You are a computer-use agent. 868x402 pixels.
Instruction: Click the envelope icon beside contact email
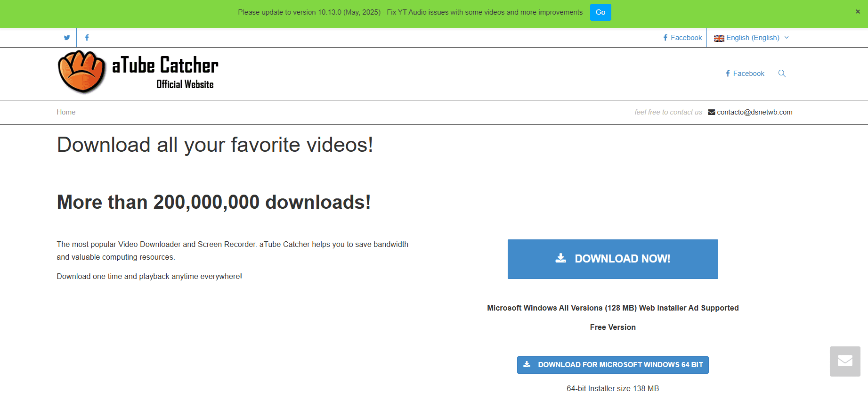coord(712,112)
